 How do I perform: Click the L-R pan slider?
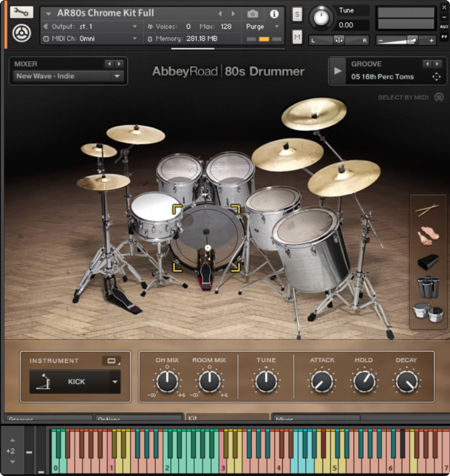[x=339, y=40]
